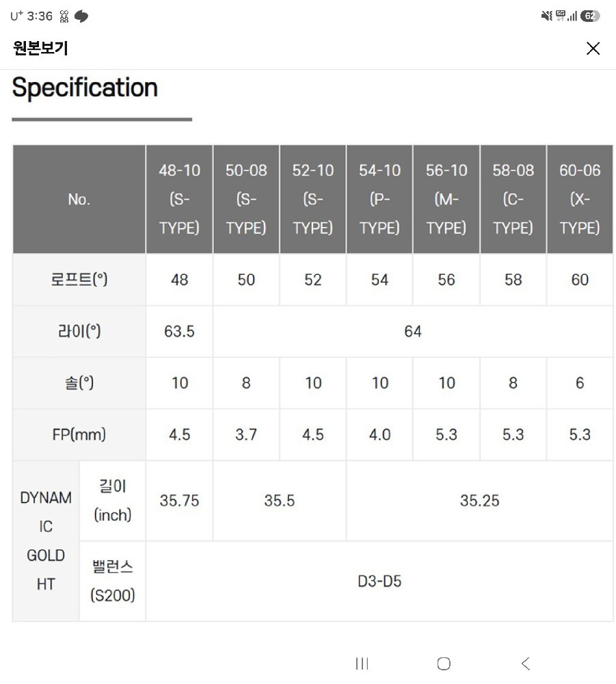Image resolution: width=616 pixels, height=684 pixels.
Task: Tap the 원본보기 title text
Action: 40,48
